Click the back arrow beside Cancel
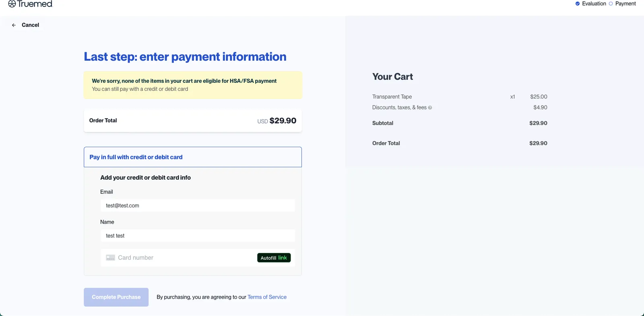The image size is (644, 316). click(14, 25)
